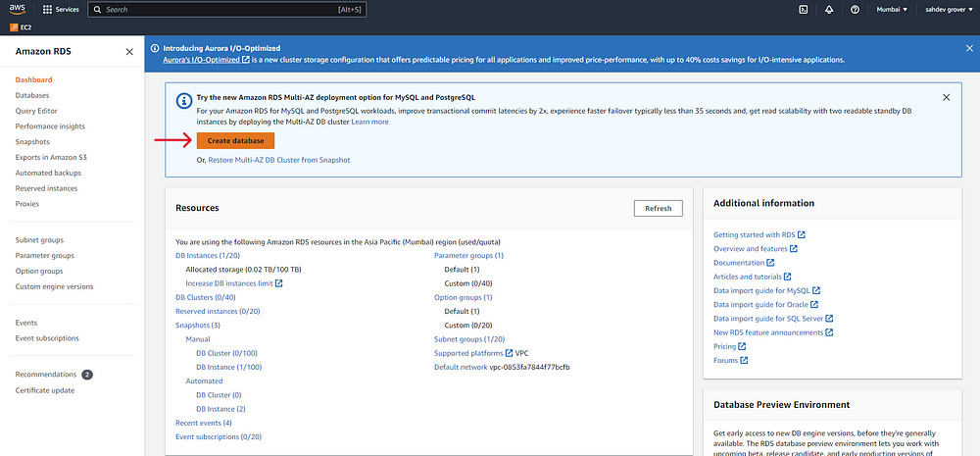980x456 pixels.
Task: Click external icon beside Forums
Action: pyautogui.click(x=744, y=360)
